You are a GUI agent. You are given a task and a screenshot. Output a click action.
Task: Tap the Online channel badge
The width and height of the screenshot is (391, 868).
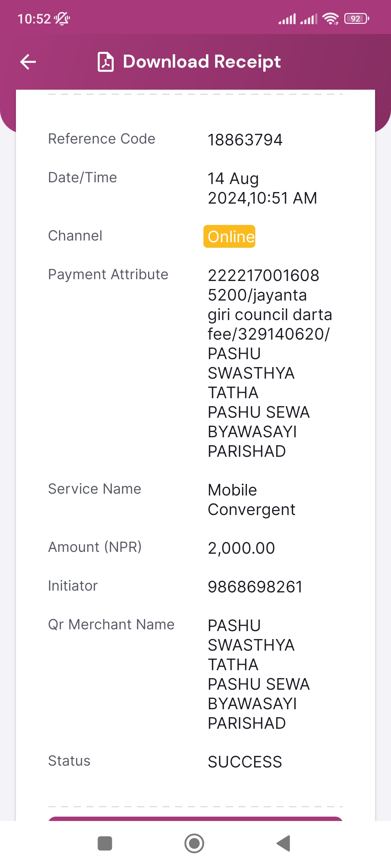pos(230,237)
